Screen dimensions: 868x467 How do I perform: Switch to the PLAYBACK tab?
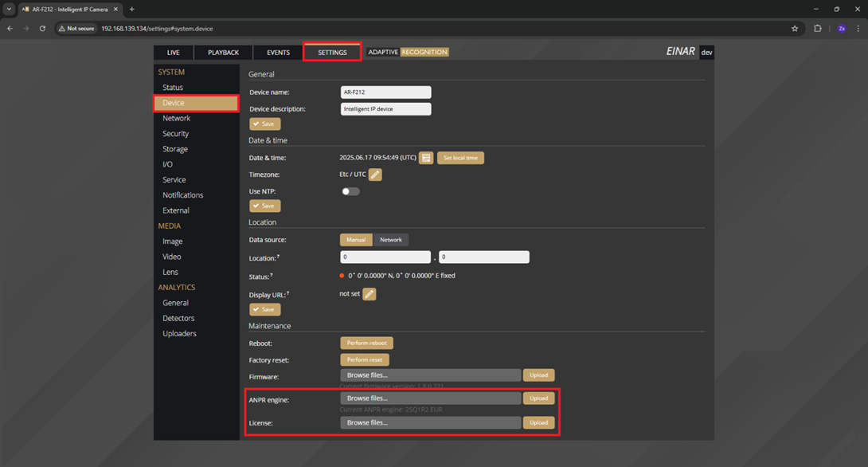223,53
